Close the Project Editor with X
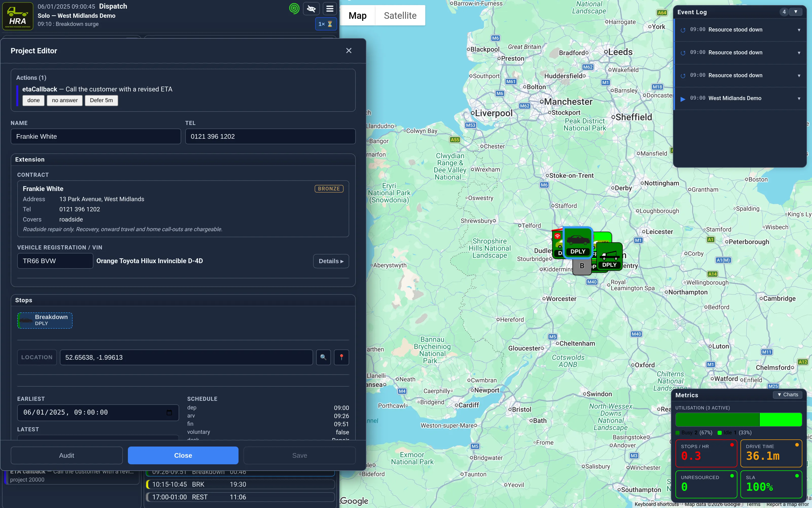 [x=349, y=51]
